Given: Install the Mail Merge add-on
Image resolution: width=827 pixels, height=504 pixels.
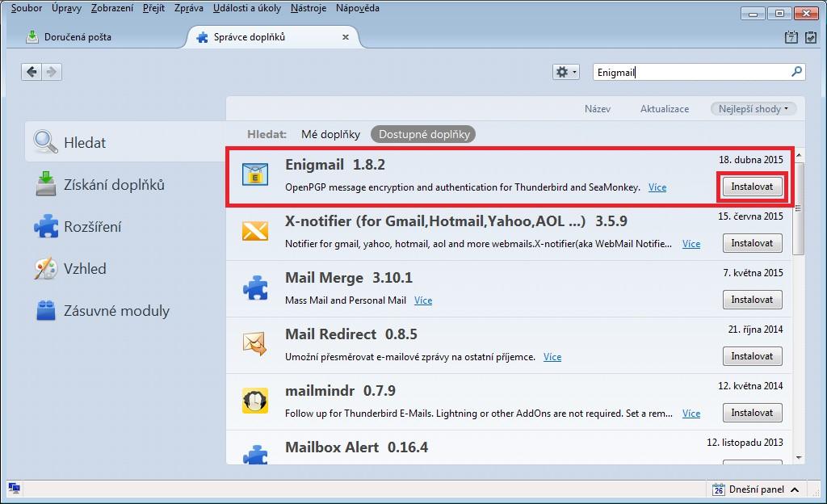Looking at the screenshot, I should [752, 300].
